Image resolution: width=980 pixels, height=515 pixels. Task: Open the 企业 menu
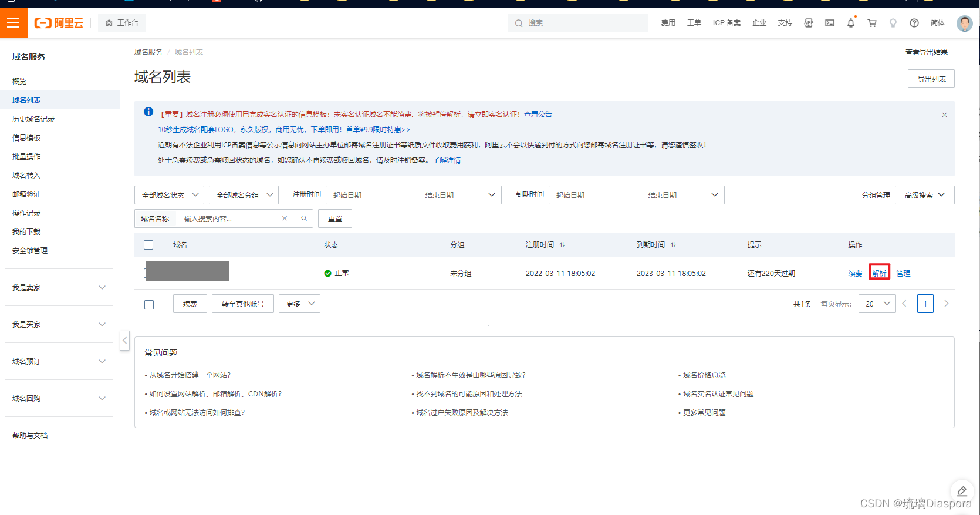pyautogui.click(x=759, y=23)
